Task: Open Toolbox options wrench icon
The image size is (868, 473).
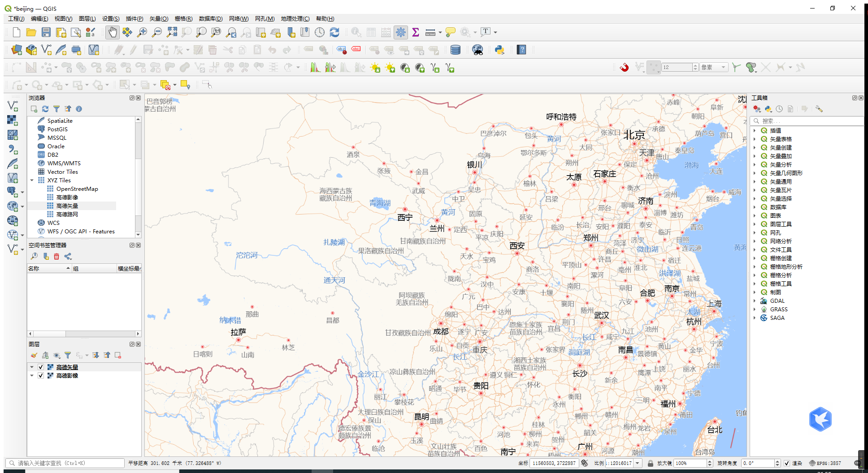Action: (x=819, y=109)
